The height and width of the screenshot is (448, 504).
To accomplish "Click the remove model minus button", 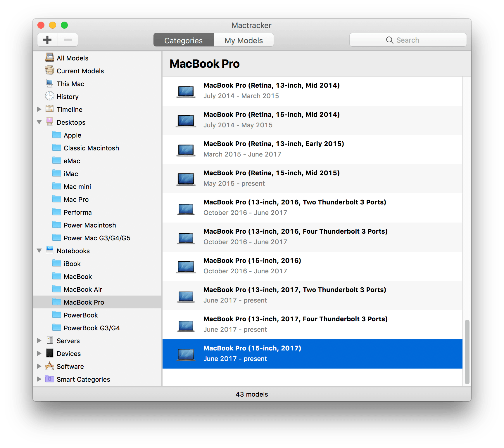I will (68, 40).
